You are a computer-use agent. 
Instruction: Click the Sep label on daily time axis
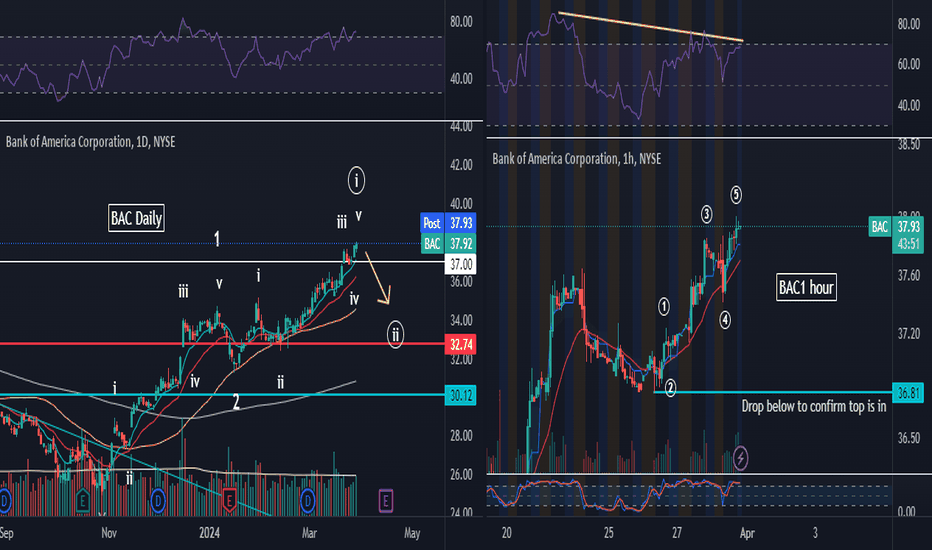(7, 533)
